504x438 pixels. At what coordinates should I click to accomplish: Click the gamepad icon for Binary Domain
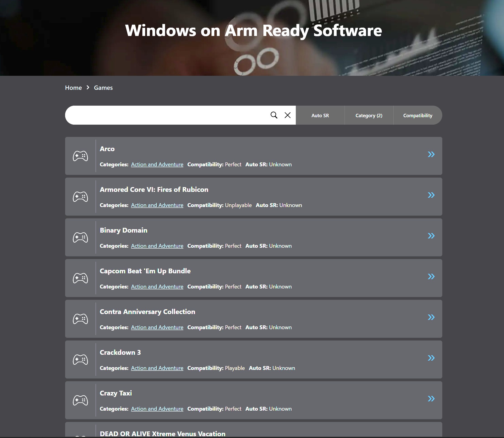click(x=80, y=237)
